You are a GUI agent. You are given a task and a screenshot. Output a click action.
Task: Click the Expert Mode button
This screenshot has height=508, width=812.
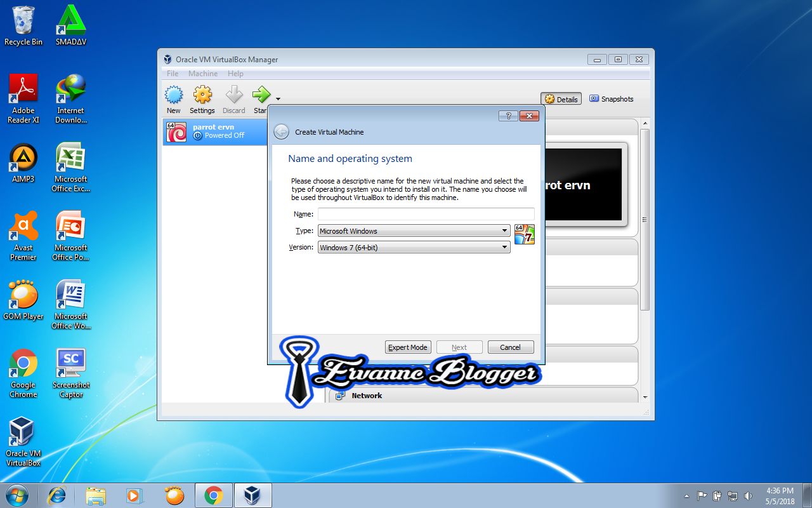point(408,347)
